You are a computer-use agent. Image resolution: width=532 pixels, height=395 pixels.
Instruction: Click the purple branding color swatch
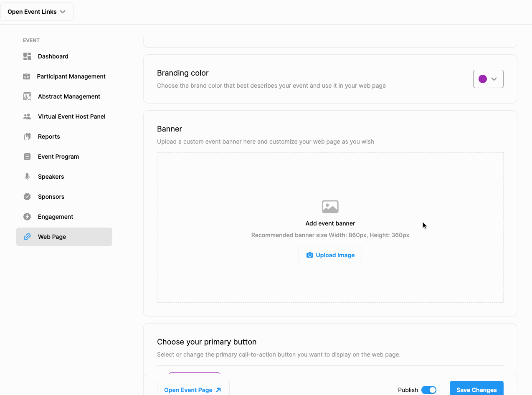(483, 79)
